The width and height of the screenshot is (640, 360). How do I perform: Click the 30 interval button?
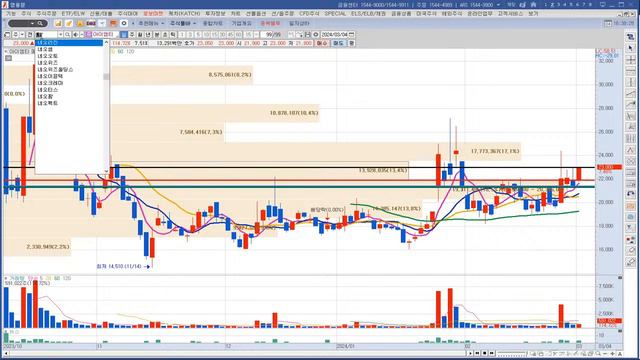coord(222,35)
